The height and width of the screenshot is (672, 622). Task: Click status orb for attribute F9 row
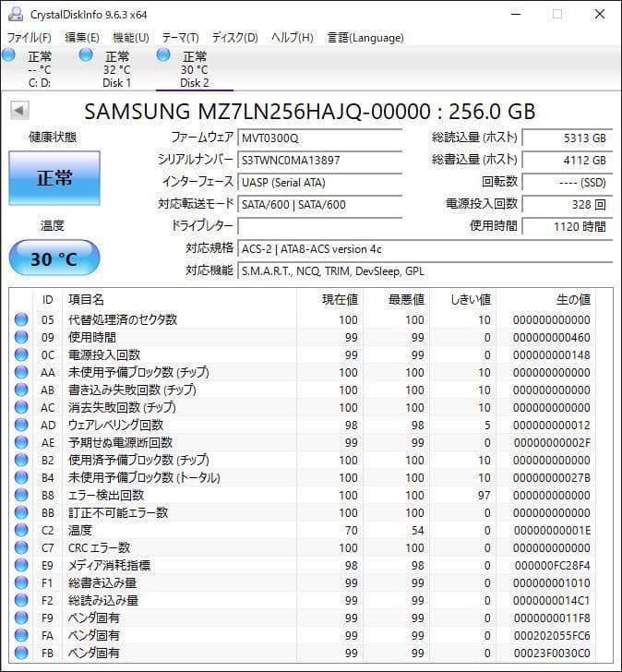pos(21,618)
